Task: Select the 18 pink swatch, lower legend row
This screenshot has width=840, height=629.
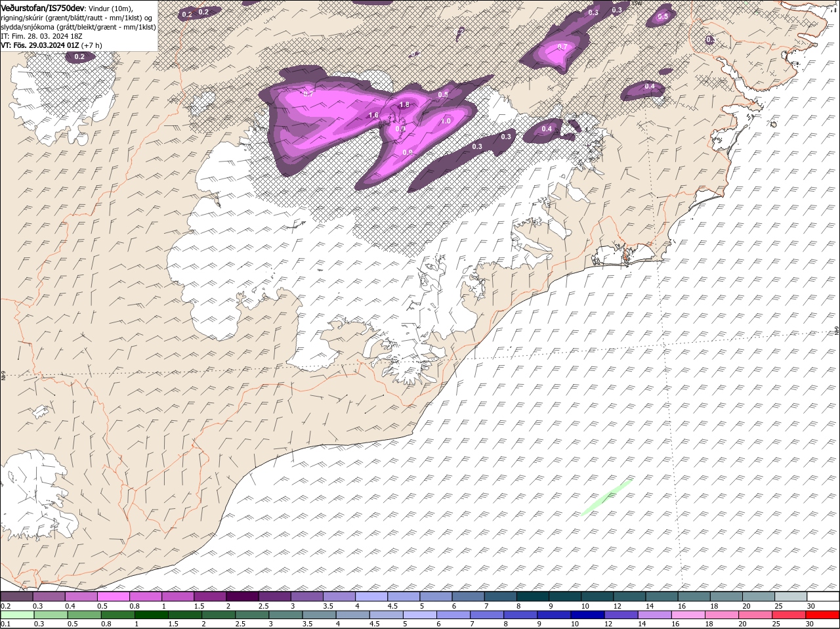Action: 722,615
